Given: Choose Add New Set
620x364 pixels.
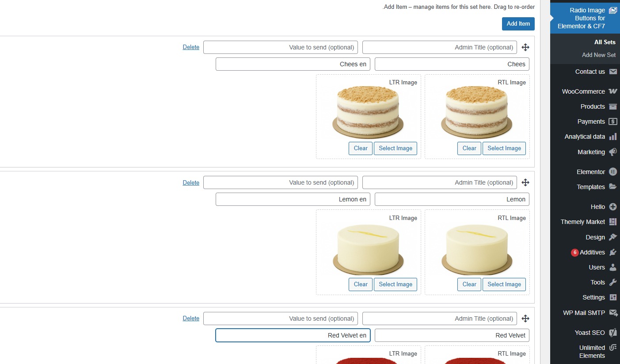Looking at the screenshot, I should click(599, 55).
